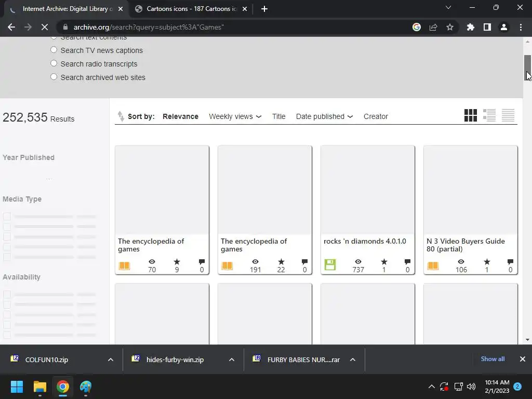This screenshot has width=532, height=399.
Task: Click reviews icon on N 3 Video Buyers Guide
Action: 510,262
